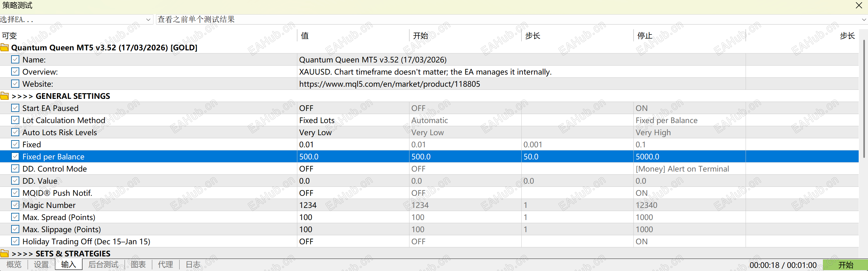Collapse the >>>> GENERAL SETTINGS group
The width and height of the screenshot is (868, 271).
[x=4, y=96]
